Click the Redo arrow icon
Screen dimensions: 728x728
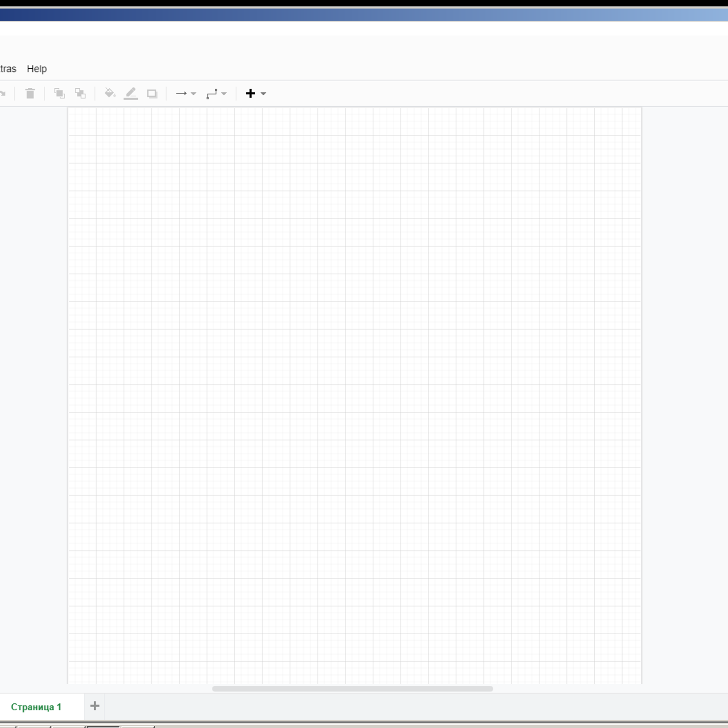3,93
